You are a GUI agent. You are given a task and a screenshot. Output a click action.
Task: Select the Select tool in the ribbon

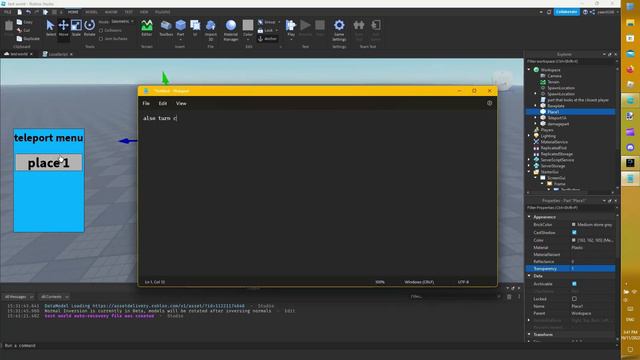pos(50,27)
